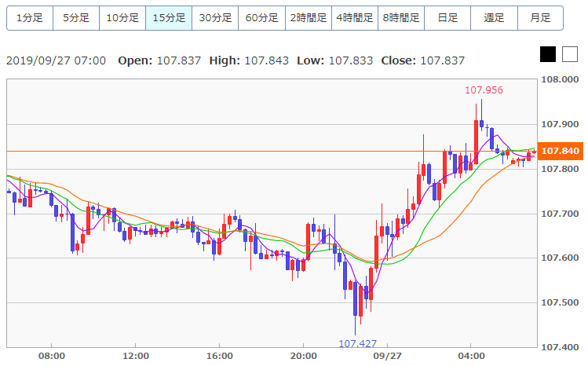Apply the black chart theme swatch
The width and height of the screenshot is (588, 366).
548,54
